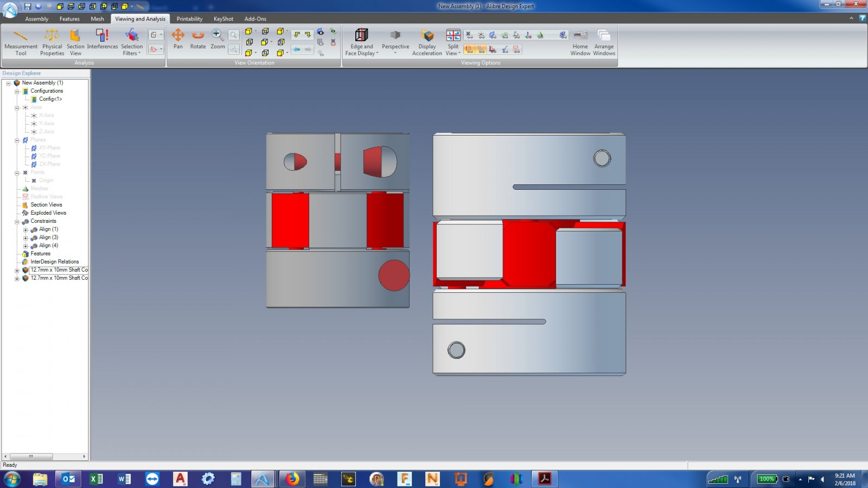This screenshot has width=868, height=488.
Task: Activate the Section View tool
Action: tap(75, 42)
